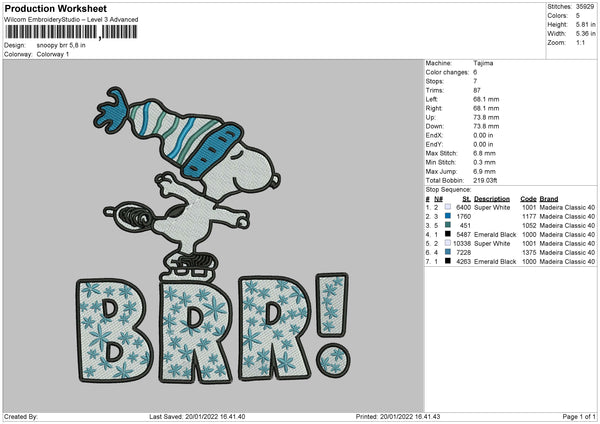The height and width of the screenshot is (424, 600).
Task: Click the Emerald Black swatch with 5487 stitches
Action: pos(447,234)
